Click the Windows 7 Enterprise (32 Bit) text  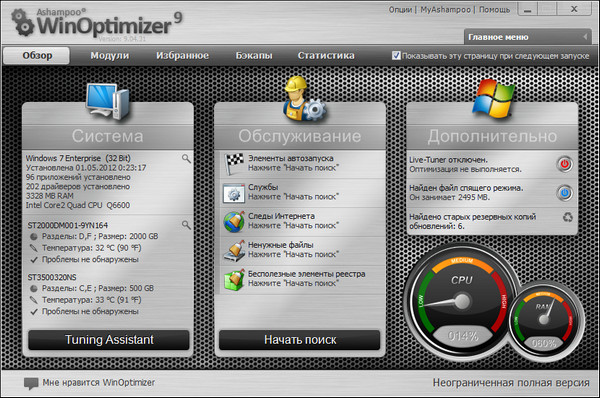(78, 158)
